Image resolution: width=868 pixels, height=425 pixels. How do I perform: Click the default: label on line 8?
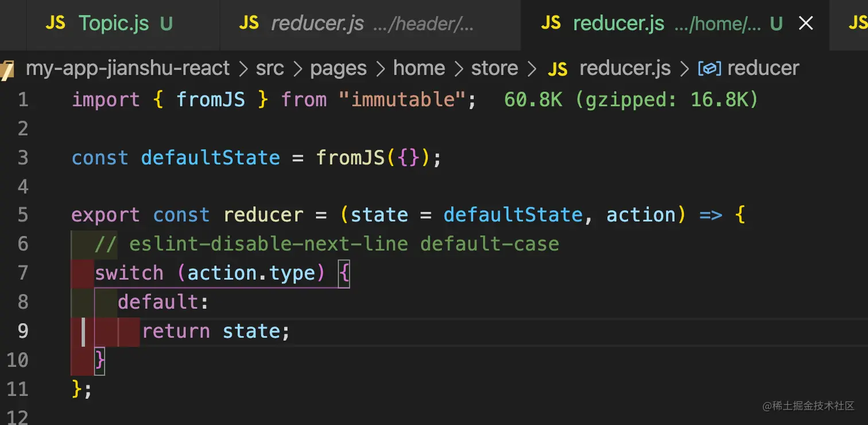coord(164,302)
